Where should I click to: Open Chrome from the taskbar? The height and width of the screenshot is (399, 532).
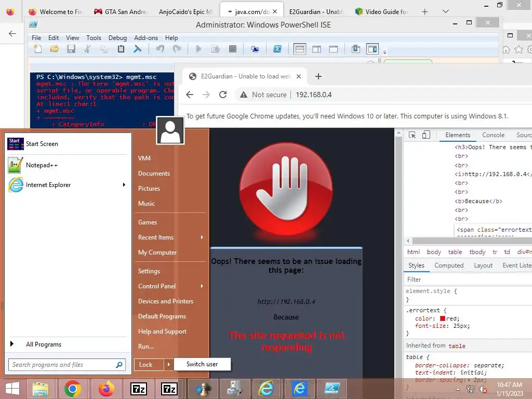72,389
